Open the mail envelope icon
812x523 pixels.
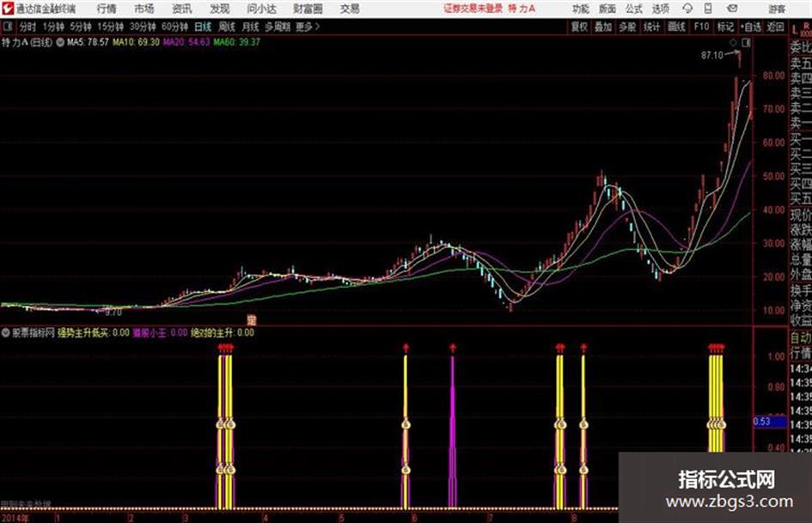pos(732,9)
